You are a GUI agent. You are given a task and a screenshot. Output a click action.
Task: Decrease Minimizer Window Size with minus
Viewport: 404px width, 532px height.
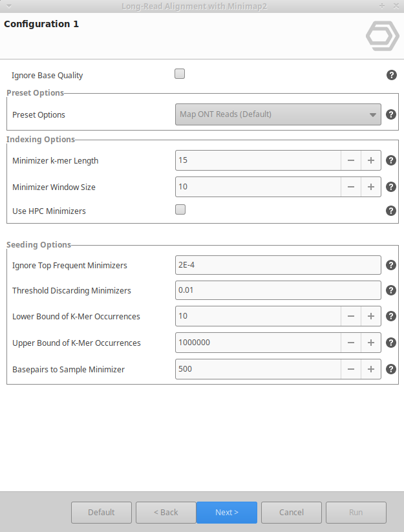pos(351,187)
